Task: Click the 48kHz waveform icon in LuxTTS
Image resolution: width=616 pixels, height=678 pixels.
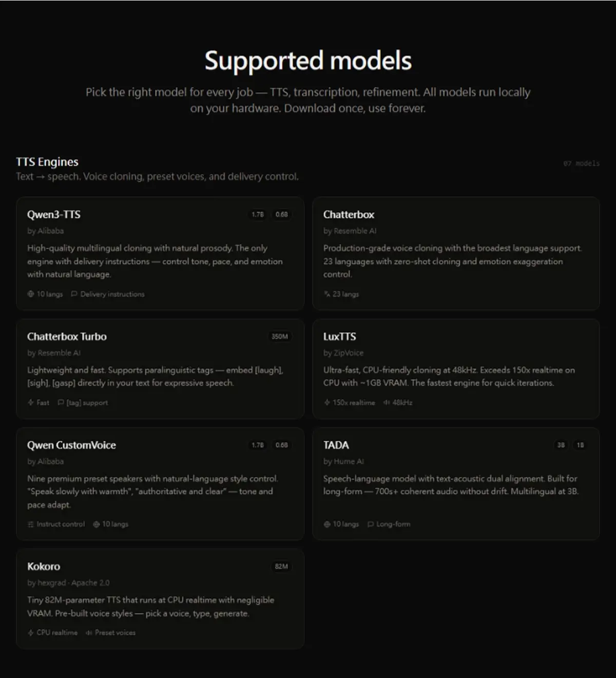Action: point(387,402)
